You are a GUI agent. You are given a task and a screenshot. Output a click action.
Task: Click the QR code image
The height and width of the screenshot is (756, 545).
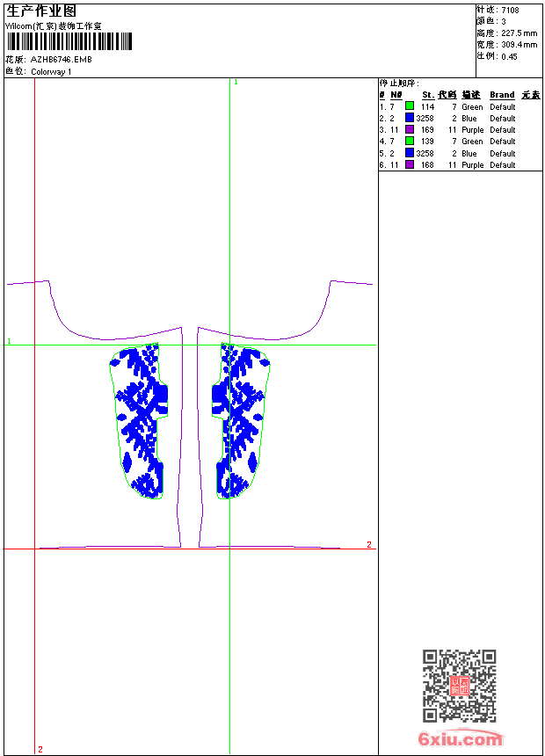pos(459,685)
